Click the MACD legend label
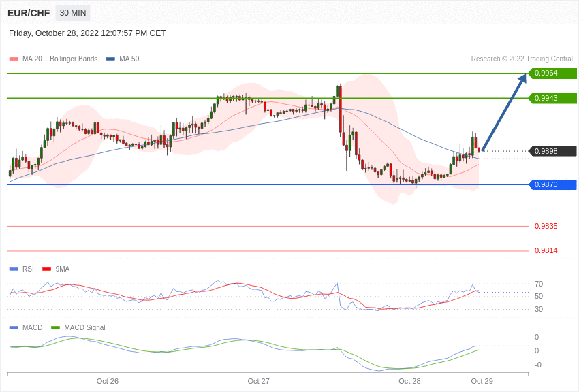Viewport: 579px width, 392px height. pyautogui.click(x=33, y=327)
